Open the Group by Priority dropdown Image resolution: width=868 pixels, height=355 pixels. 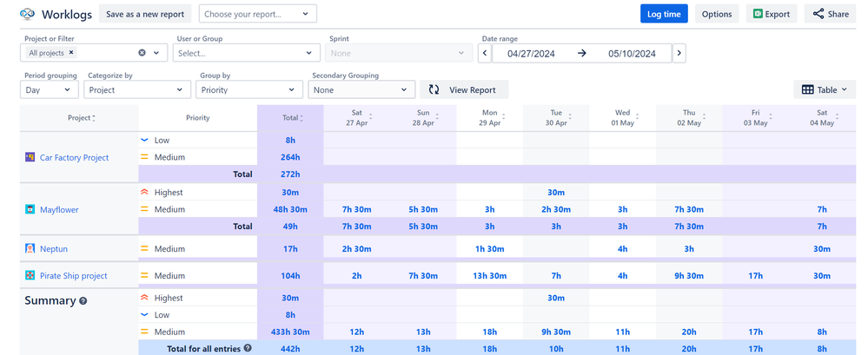pyautogui.click(x=249, y=89)
